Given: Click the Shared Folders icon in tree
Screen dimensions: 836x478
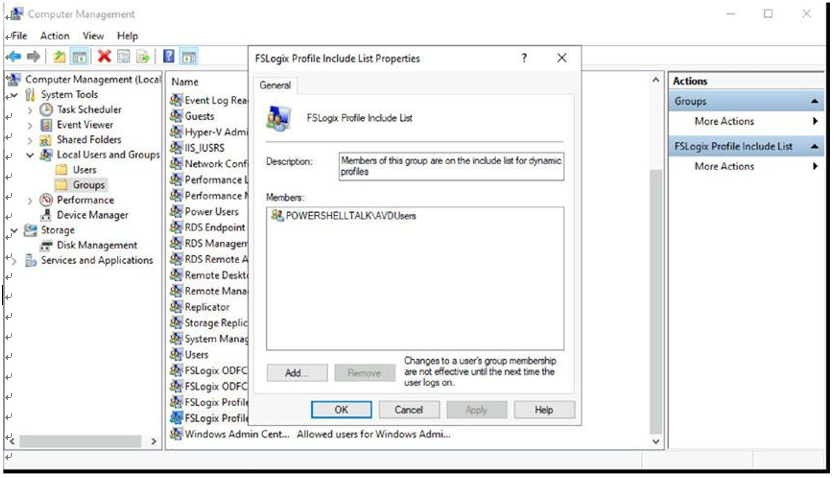Looking at the screenshot, I should [x=46, y=140].
